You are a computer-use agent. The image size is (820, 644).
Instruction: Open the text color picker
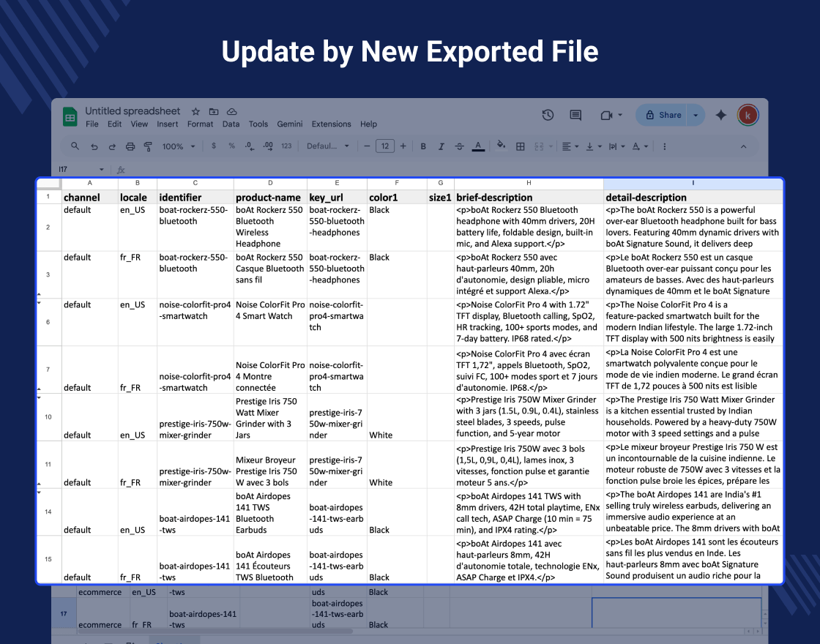478,147
